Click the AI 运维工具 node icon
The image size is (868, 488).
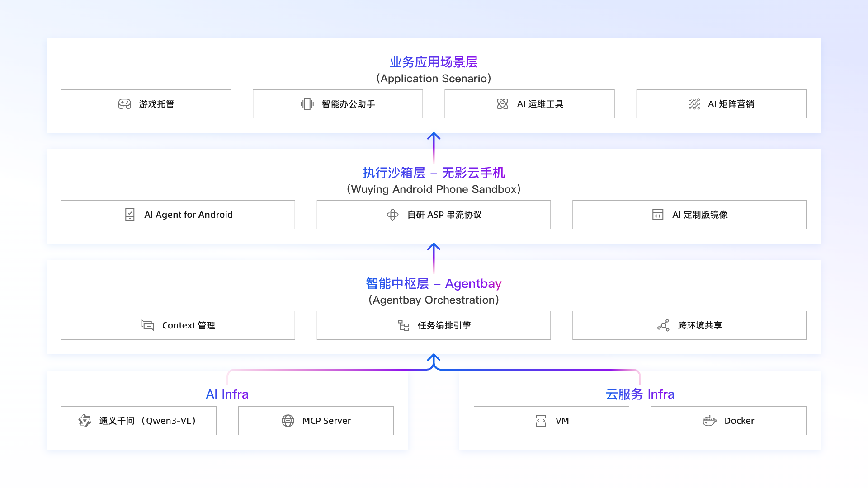[502, 104]
